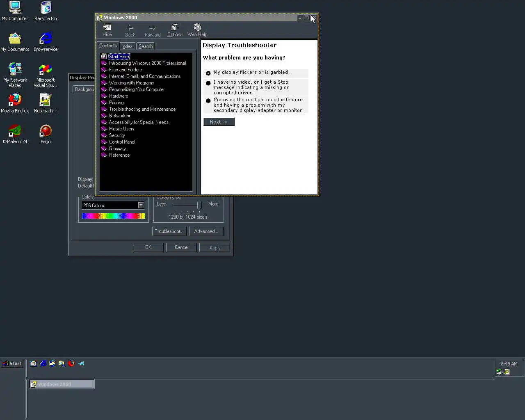Click the Screen area slider handle
The height and width of the screenshot is (420, 525).
[199, 205]
